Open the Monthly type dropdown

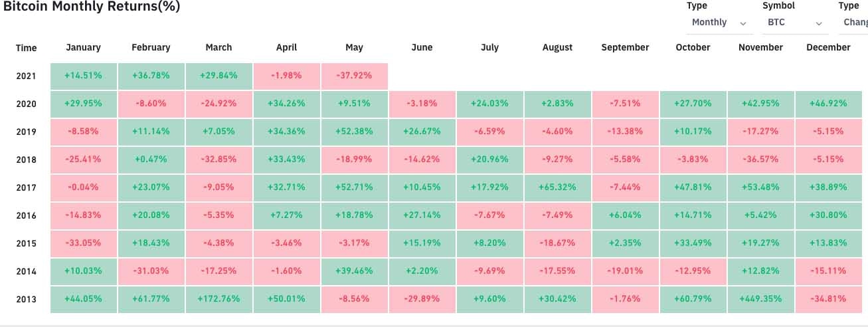tap(719, 23)
